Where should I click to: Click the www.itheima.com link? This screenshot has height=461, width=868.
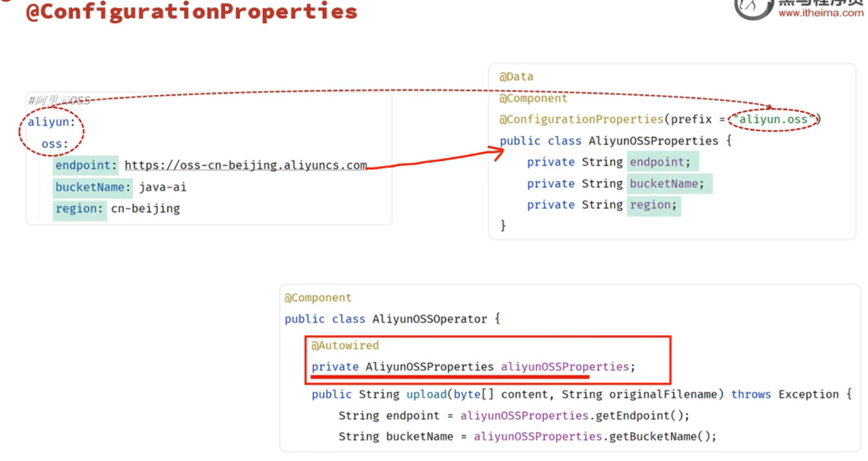coord(821,13)
